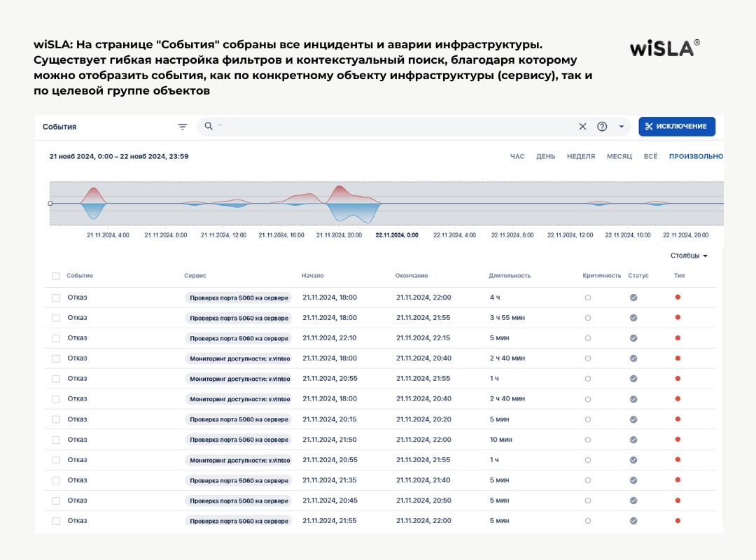Open service tag in the 4 ч row
Image resolution: width=756 pixels, height=560 pixels.
tap(239, 297)
